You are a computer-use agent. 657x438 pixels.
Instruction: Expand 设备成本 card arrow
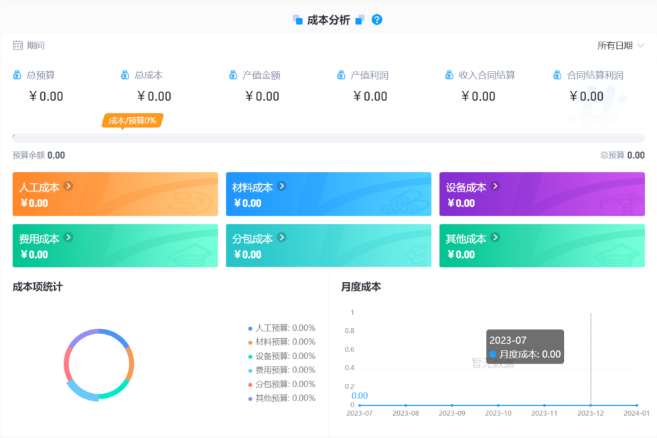495,186
